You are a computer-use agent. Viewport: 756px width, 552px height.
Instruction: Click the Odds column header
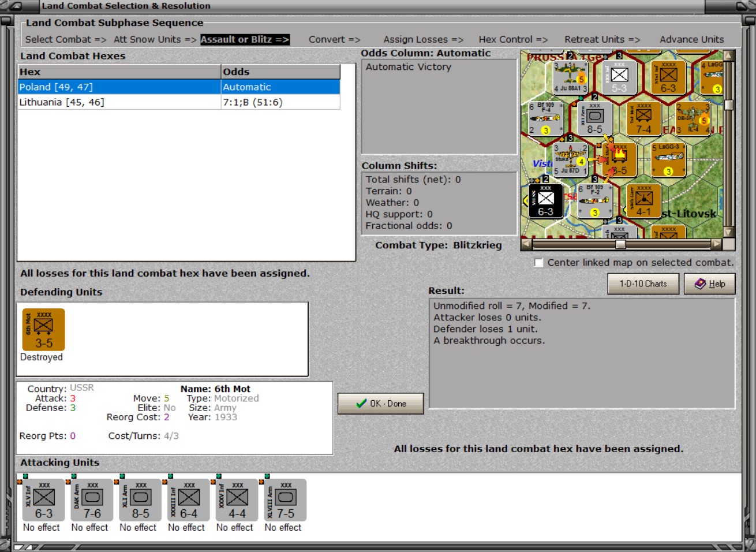[281, 72]
